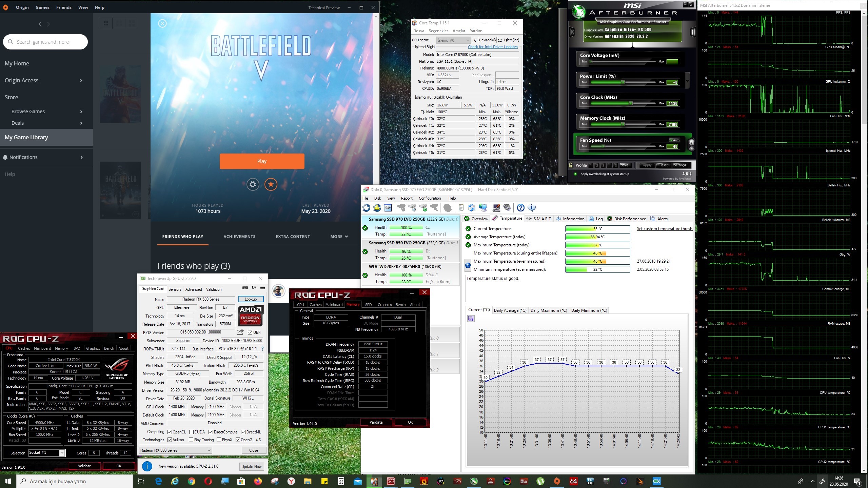Screen dimensions: 868x488
Task: Switch to the SPD tab in the ROG CPU-Z Memory window
Action: (368, 305)
